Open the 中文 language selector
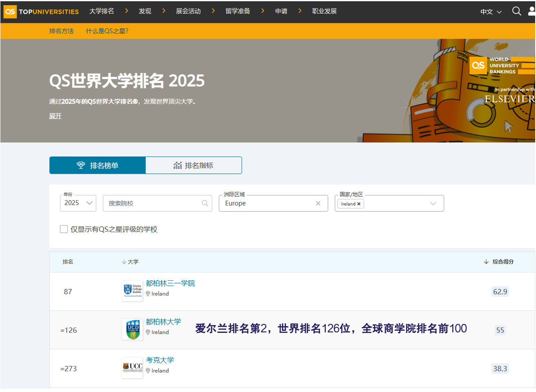This screenshot has height=392, width=536. [x=491, y=12]
